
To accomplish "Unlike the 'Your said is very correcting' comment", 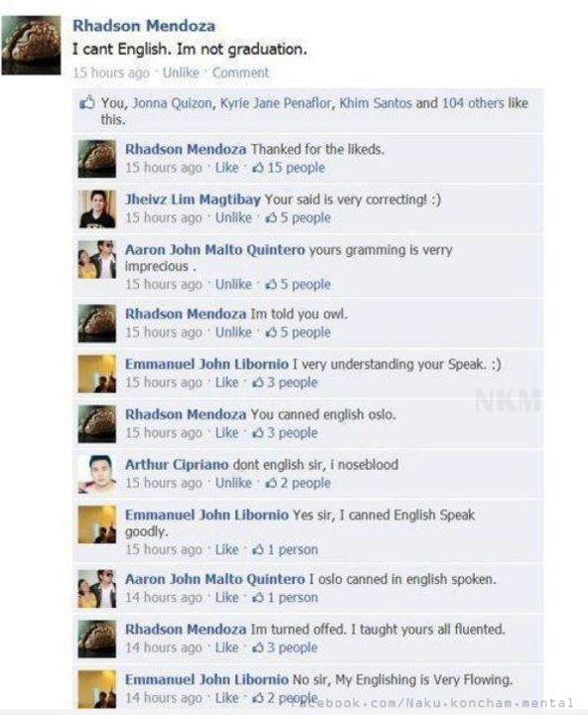I will [x=233, y=217].
